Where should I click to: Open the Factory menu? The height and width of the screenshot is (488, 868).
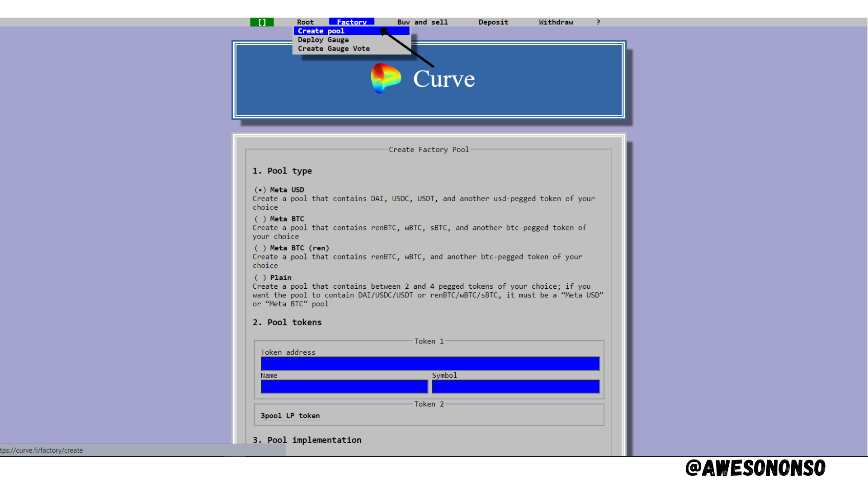pyautogui.click(x=352, y=22)
